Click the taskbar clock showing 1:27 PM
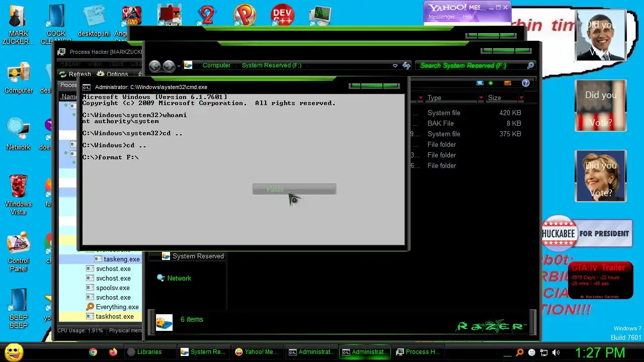 pos(600,352)
